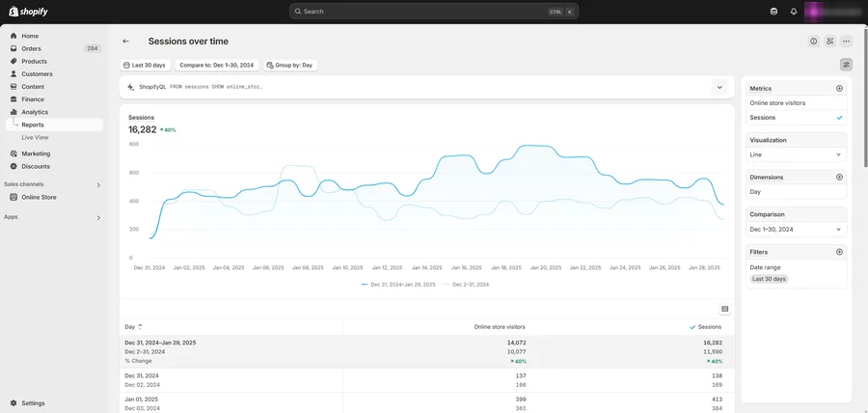This screenshot has width=868, height=413.
Task: Sort table by Day column
Action: click(x=133, y=327)
